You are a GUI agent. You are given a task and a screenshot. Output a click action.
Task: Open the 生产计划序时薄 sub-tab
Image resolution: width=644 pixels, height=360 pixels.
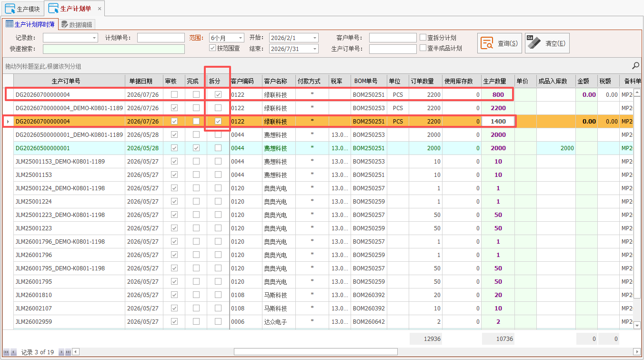click(30, 24)
